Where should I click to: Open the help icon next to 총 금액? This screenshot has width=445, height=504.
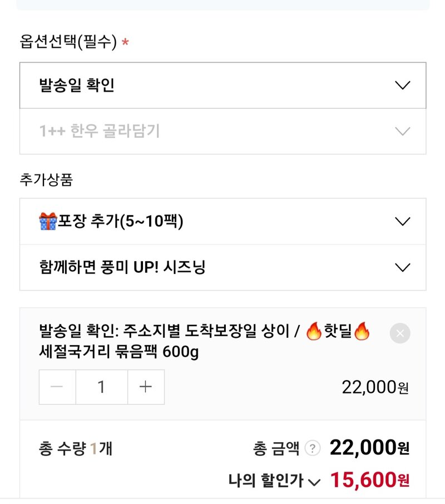(313, 448)
